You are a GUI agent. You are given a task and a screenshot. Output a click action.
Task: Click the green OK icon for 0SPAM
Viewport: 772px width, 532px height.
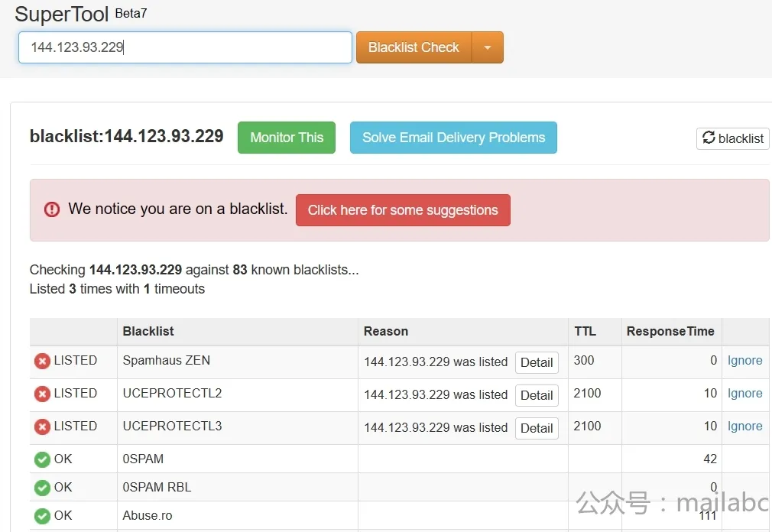[x=42, y=459]
